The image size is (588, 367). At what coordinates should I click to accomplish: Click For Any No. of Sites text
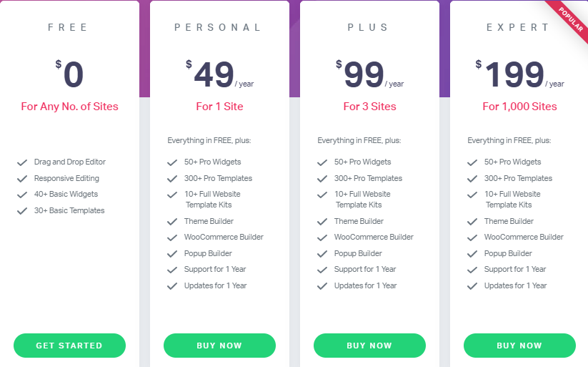(69, 107)
